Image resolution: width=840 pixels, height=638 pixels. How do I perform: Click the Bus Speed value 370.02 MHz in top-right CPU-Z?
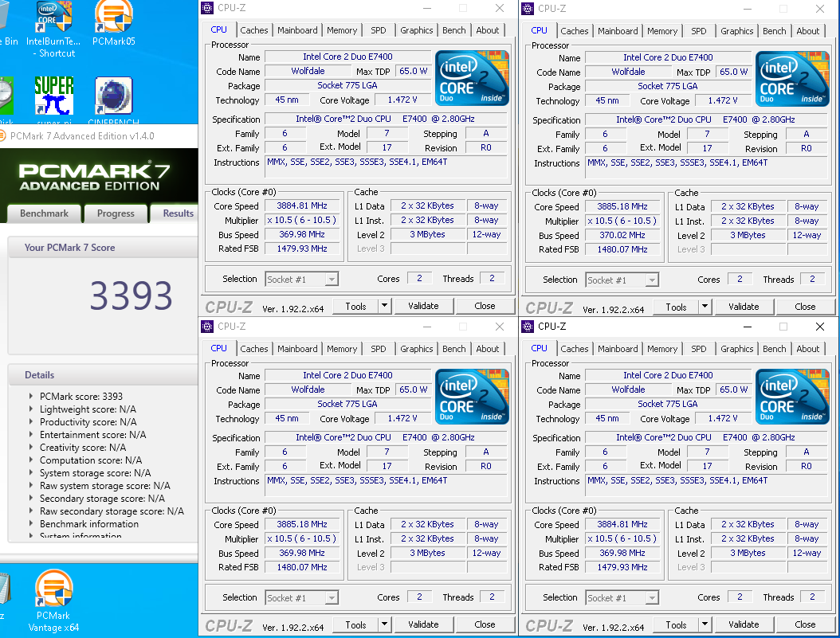point(622,235)
